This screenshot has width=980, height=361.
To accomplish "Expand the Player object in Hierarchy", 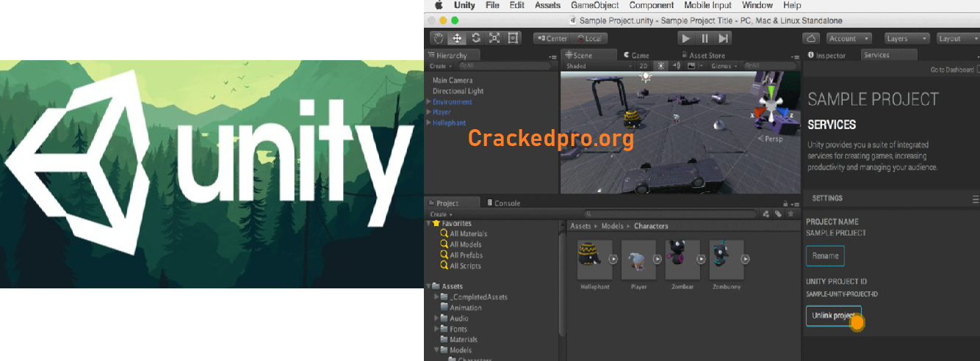I will point(429,112).
